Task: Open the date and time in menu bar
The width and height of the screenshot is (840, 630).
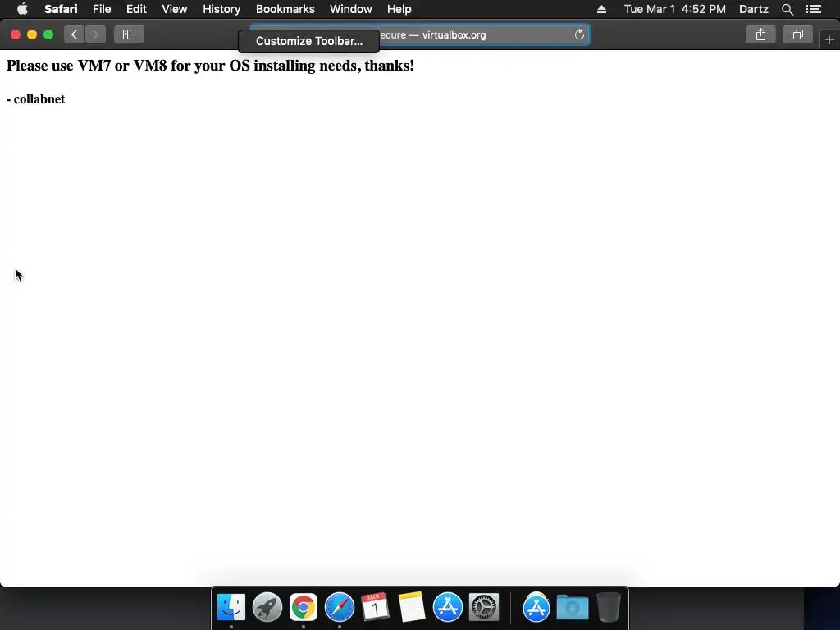Action: (x=674, y=9)
